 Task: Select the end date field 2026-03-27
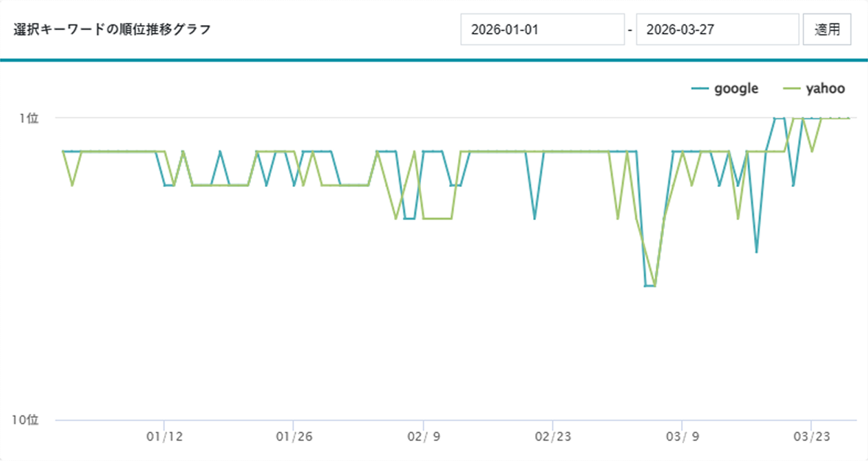pyautogui.click(x=717, y=29)
